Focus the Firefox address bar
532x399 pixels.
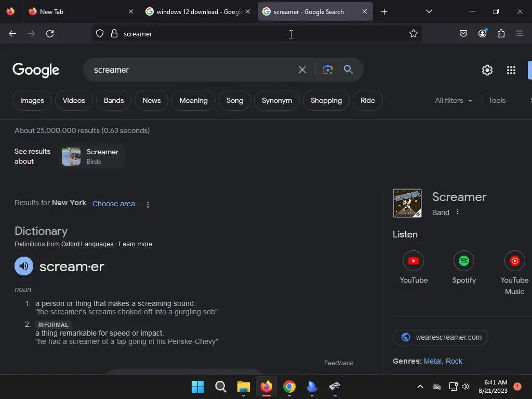(x=257, y=34)
